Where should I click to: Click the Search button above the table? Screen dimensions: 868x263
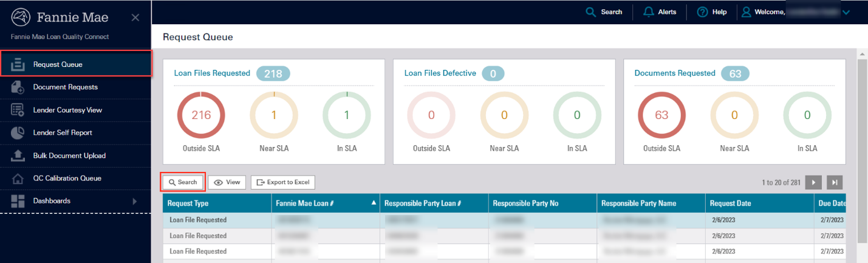click(183, 182)
